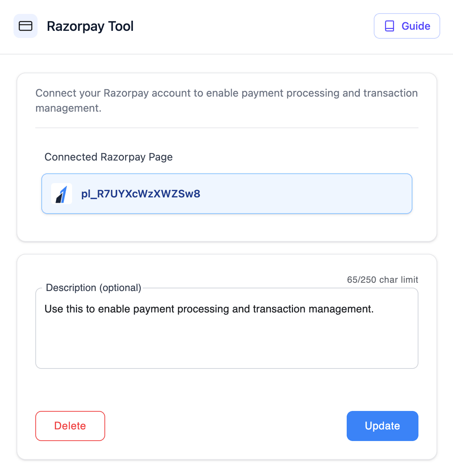Click the blue Update button
The width and height of the screenshot is (453, 476).
[382, 426]
